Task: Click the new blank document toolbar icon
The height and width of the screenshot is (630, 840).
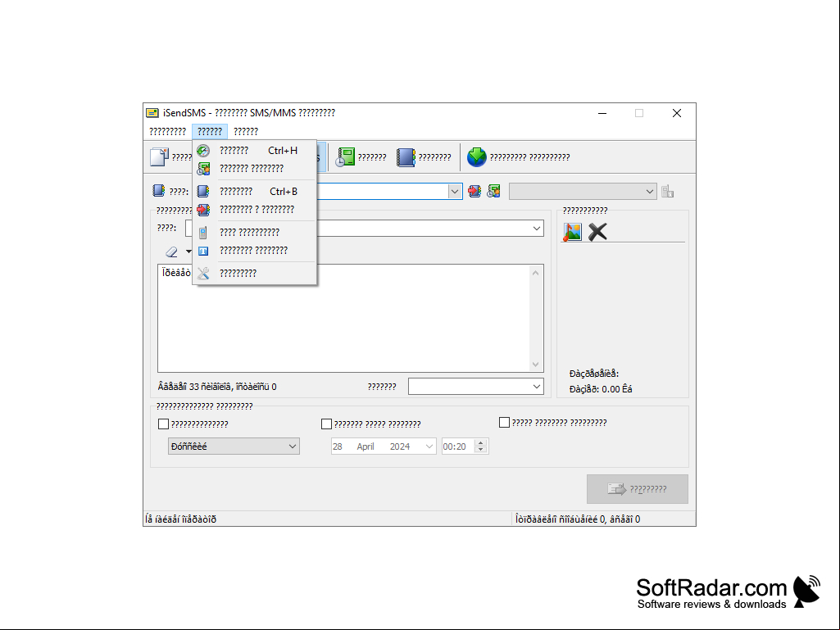Action: [x=159, y=157]
